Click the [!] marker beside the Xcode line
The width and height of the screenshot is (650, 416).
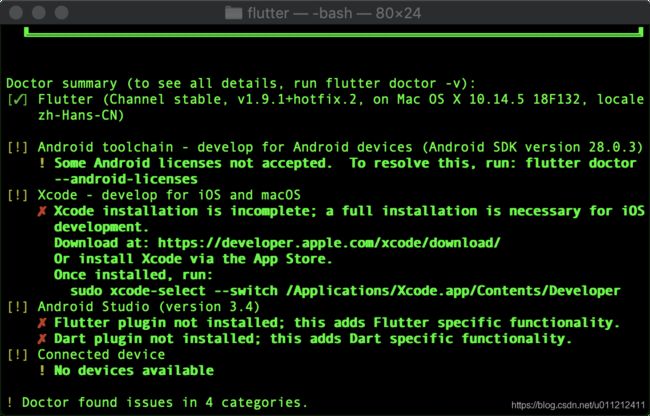(17, 195)
